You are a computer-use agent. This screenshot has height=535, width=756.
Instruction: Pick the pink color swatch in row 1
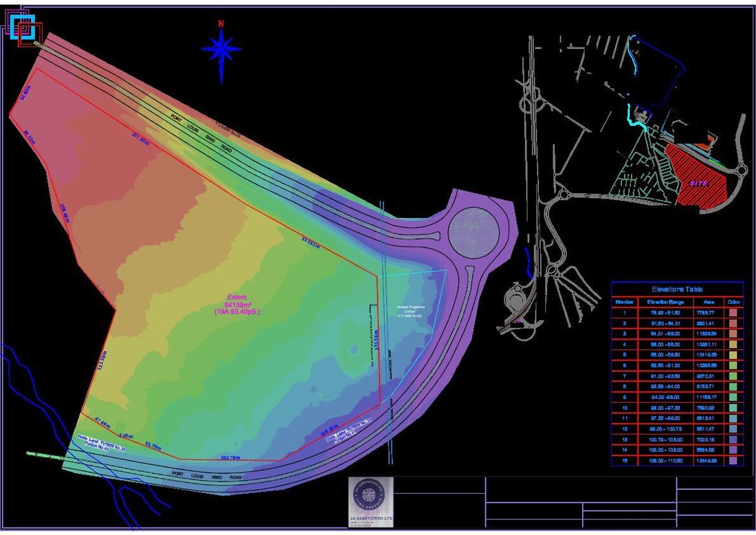click(733, 313)
